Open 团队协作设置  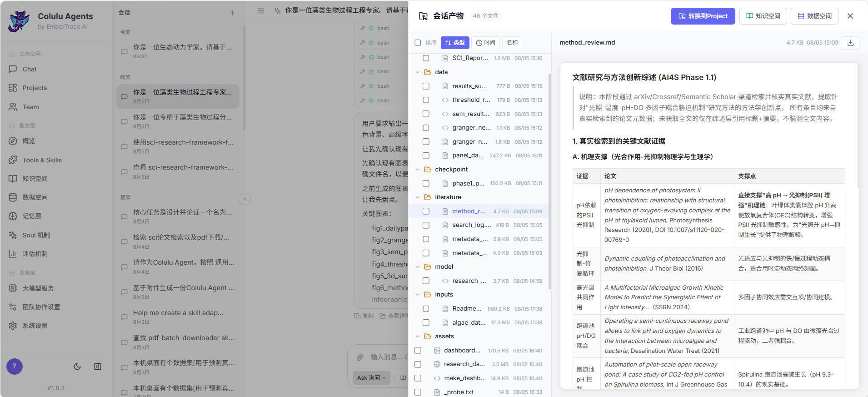(41, 307)
